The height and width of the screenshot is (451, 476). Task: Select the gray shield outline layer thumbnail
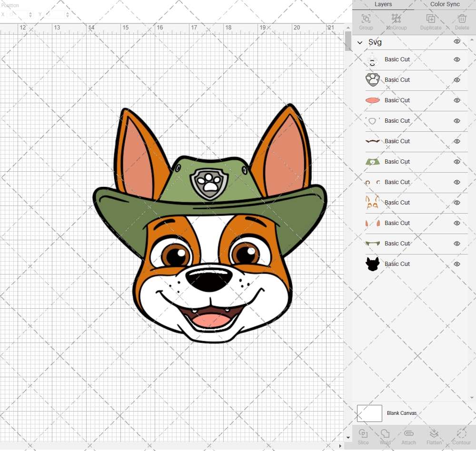(373, 121)
